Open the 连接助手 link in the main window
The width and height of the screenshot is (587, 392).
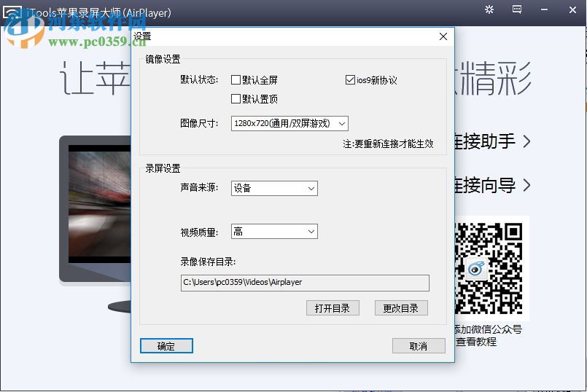(x=492, y=141)
